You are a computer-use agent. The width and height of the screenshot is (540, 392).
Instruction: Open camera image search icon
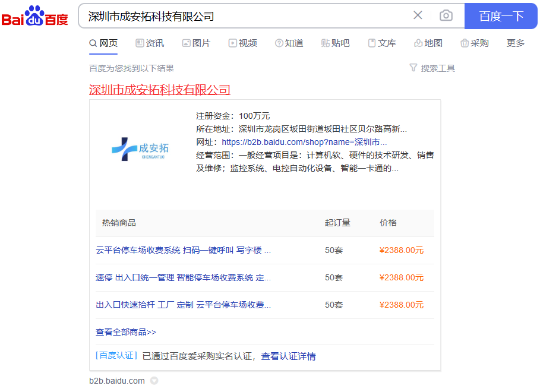coord(446,15)
